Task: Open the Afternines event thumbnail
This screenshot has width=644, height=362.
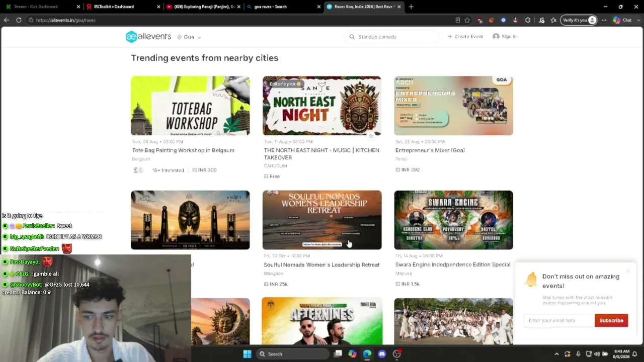Action: (x=322, y=321)
